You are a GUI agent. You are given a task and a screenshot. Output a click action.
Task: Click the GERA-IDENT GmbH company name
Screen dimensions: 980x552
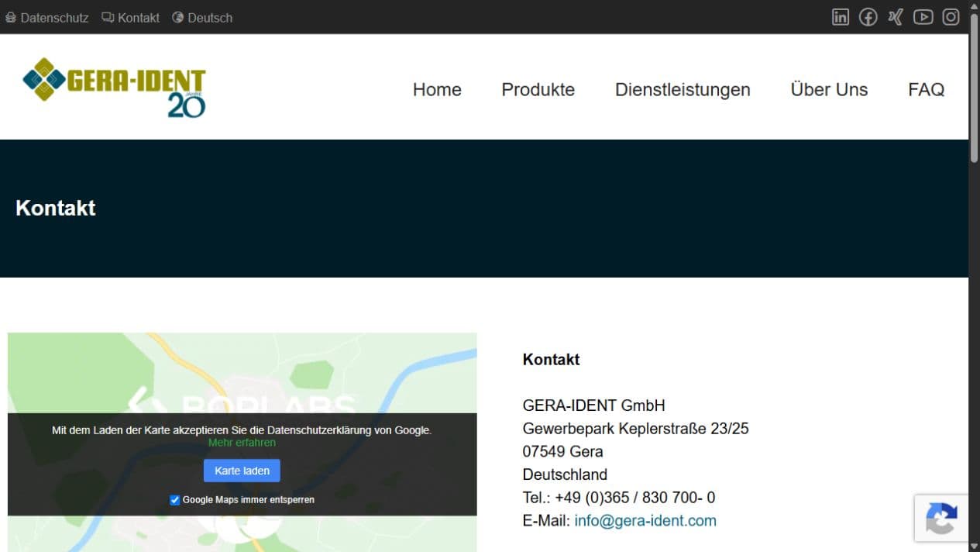click(x=594, y=405)
